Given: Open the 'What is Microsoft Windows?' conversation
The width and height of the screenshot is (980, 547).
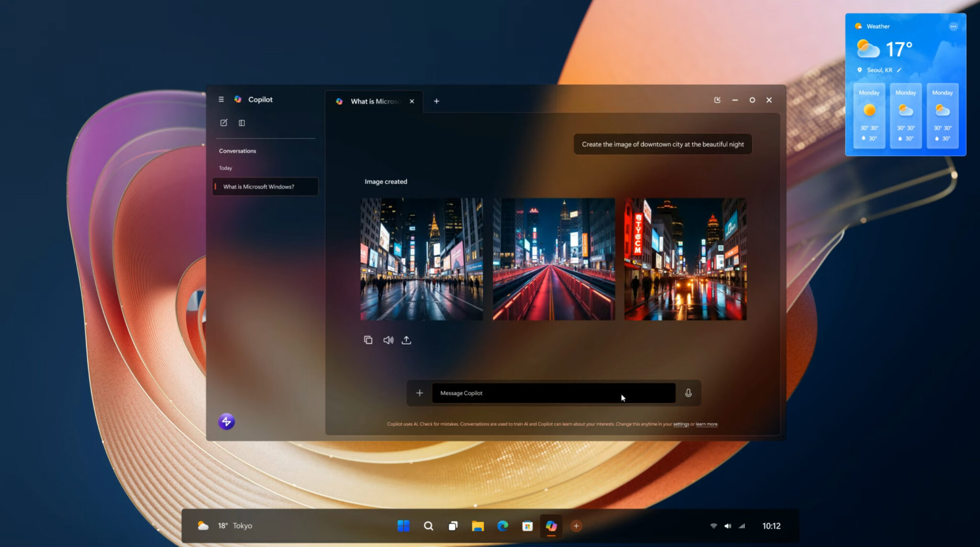Looking at the screenshot, I should click(x=265, y=187).
